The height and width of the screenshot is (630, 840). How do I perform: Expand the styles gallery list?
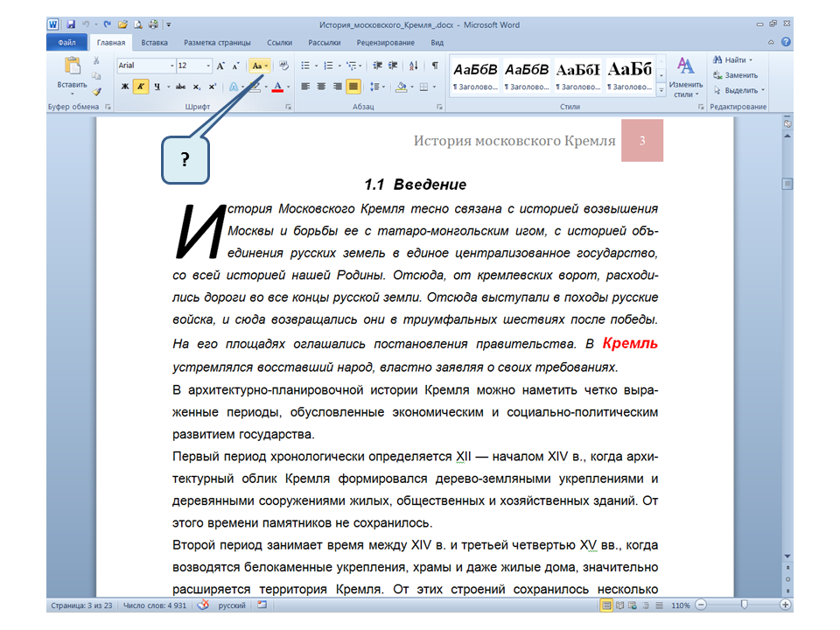[661, 88]
